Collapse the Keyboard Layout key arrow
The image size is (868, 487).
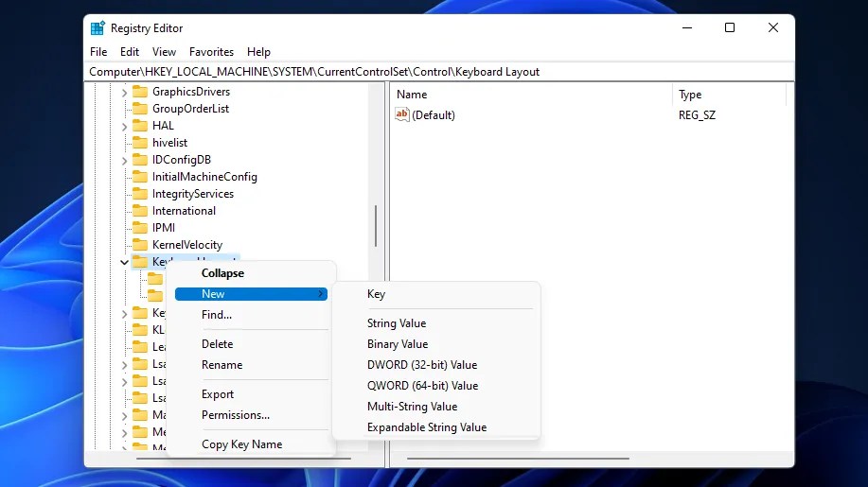tap(125, 262)
